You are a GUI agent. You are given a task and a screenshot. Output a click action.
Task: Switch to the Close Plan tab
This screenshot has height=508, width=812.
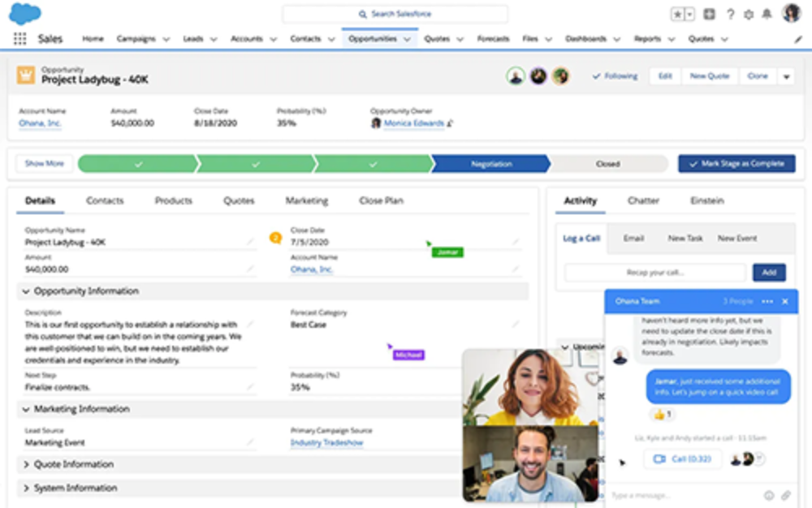click(x=381, y=200)
